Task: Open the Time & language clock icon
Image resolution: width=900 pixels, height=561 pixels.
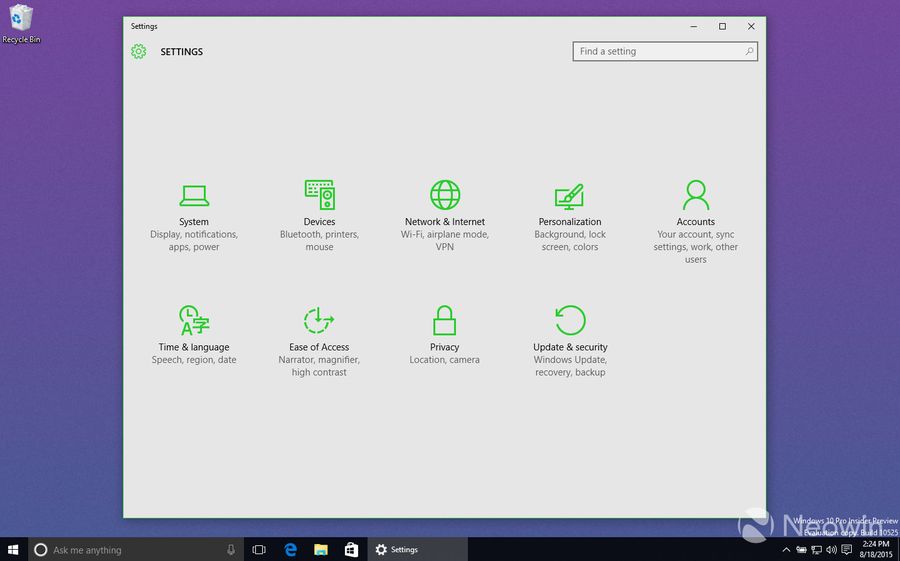Action: point(194,320)
